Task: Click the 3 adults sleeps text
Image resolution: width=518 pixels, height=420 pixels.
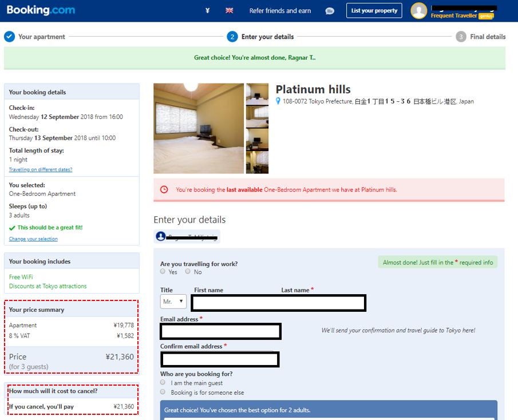Action: [x=19, y=215]
